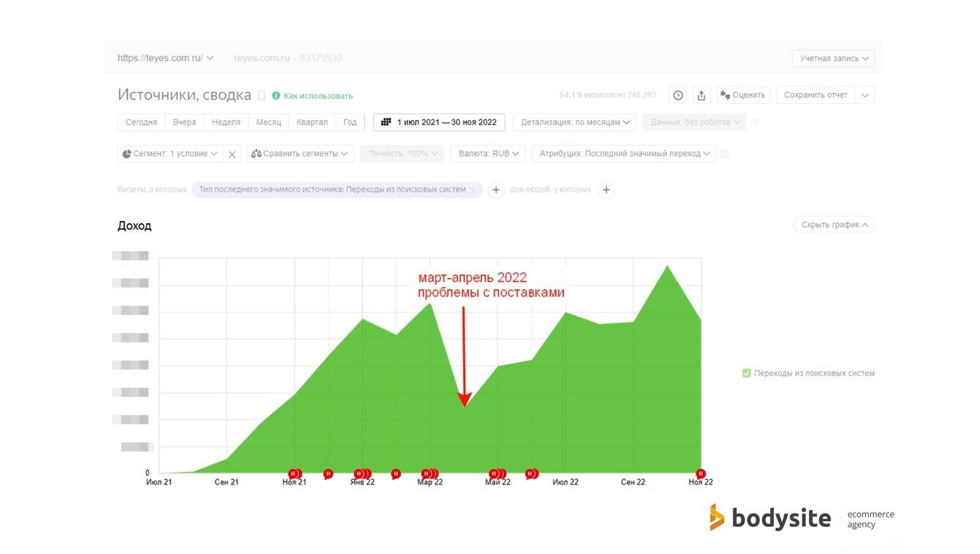Click the Сен 22 axis label
This screenshot has width=980, height=554.
tap(633, 482)
